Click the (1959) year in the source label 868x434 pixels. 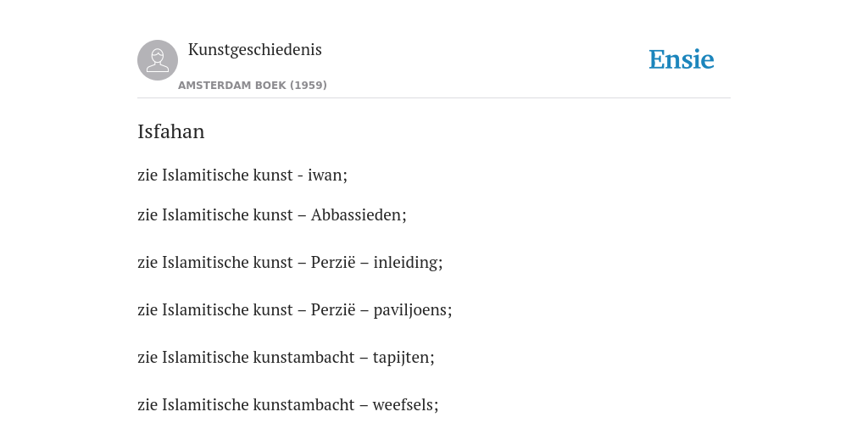point(309,86)
